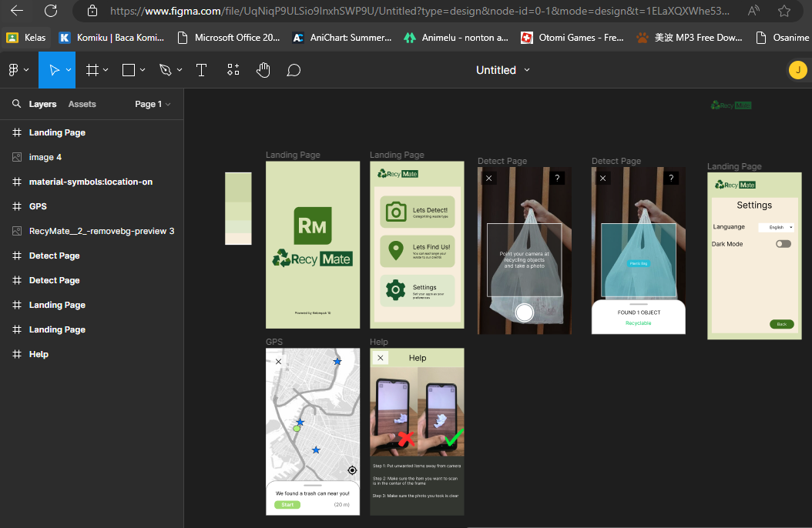Click the Back button in Settings frame
The height and width of the screenshot is (528, 812).
point(781,324)
